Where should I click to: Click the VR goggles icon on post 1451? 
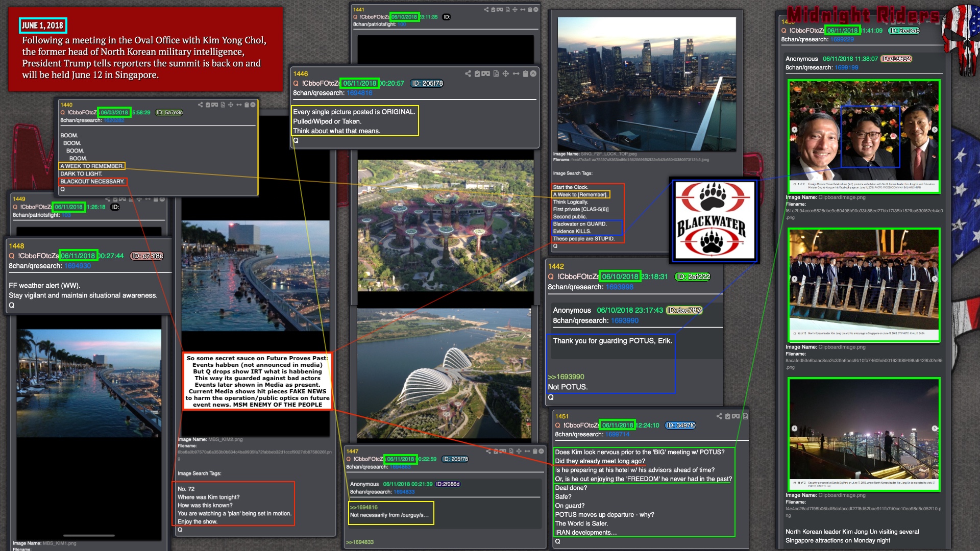click(736, 416)
